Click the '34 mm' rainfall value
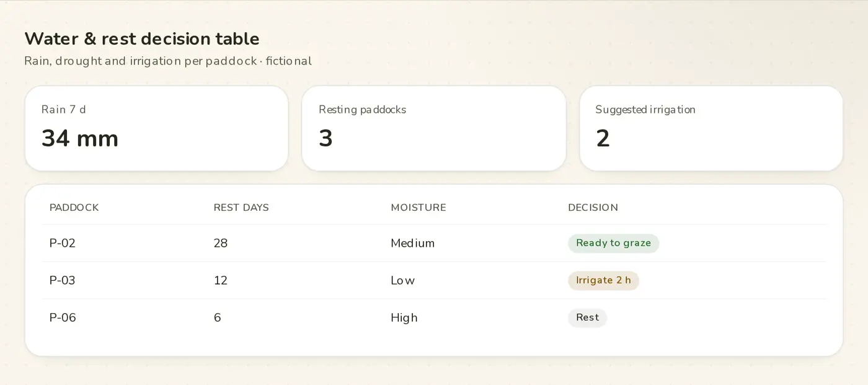868x385 pixels. (x=80, y=138)
